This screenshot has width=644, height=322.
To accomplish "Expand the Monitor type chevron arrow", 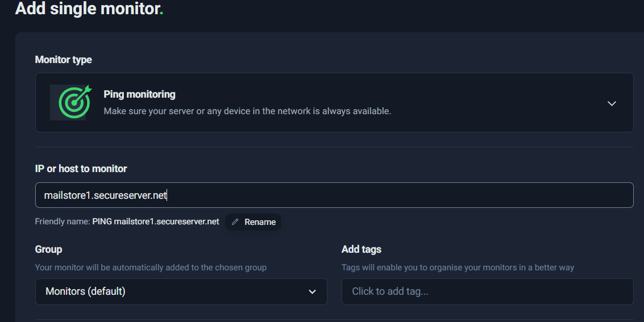I will pos(612,103).
